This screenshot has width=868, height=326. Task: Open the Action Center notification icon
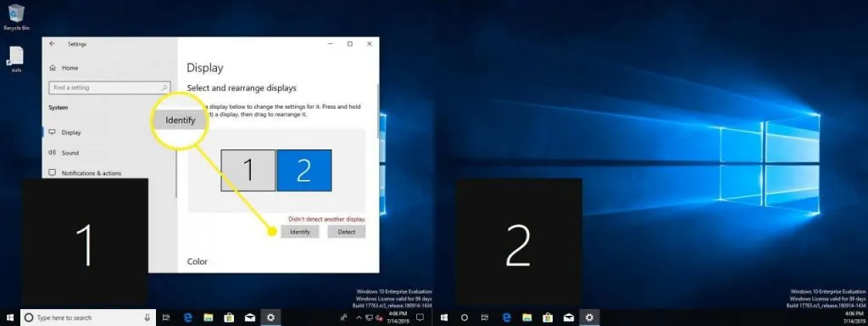point(420,318)
